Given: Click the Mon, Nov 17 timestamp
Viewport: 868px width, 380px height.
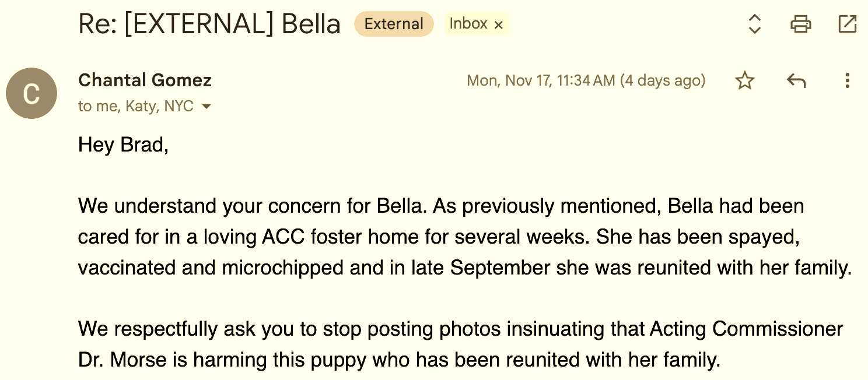Looking at the screenshot, I should [x=586, y=80].
